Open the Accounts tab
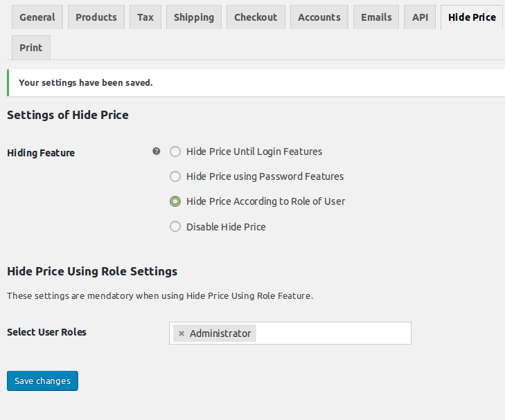 319,17
